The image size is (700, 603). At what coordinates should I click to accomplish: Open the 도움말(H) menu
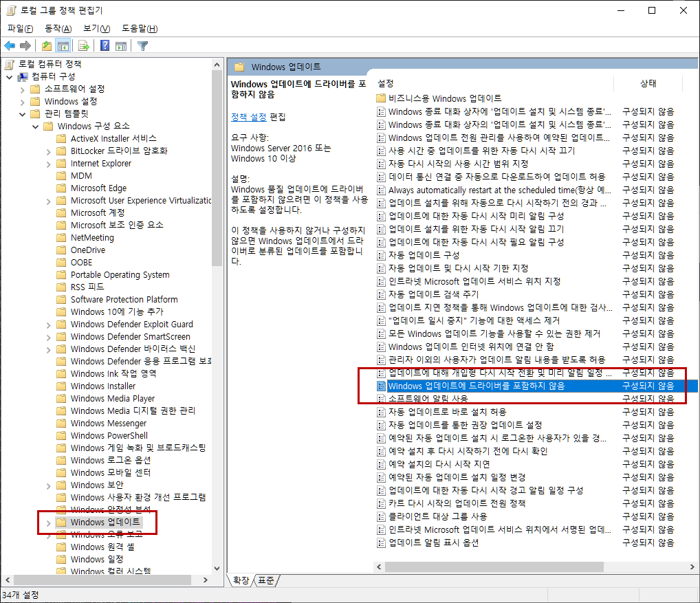[140, 29]
